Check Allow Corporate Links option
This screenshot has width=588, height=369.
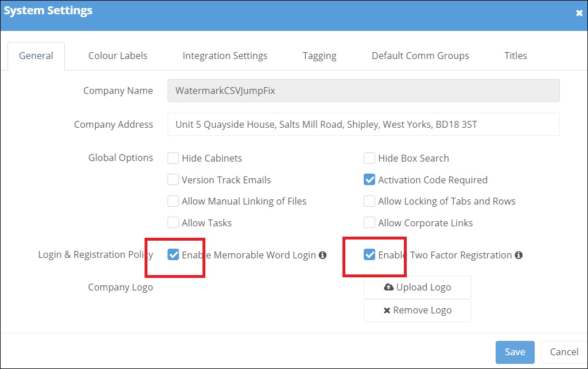click(x=369, y=222)
